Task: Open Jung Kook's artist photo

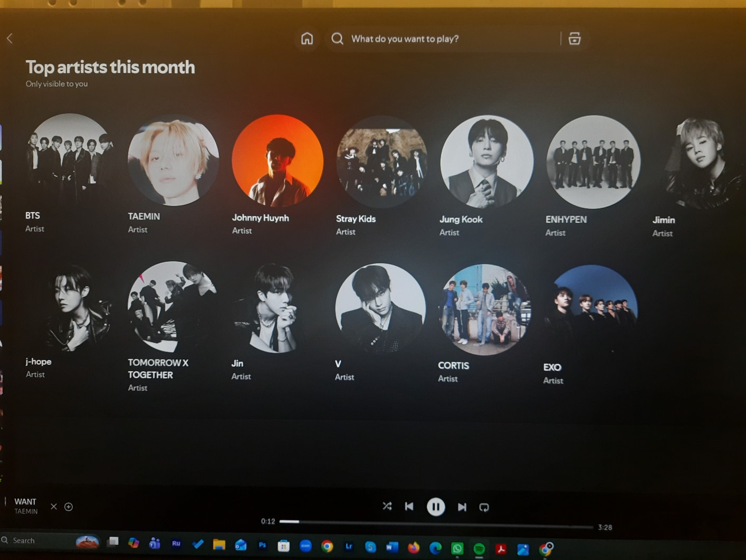Action: pyautogui.click(x=486, y=162)
